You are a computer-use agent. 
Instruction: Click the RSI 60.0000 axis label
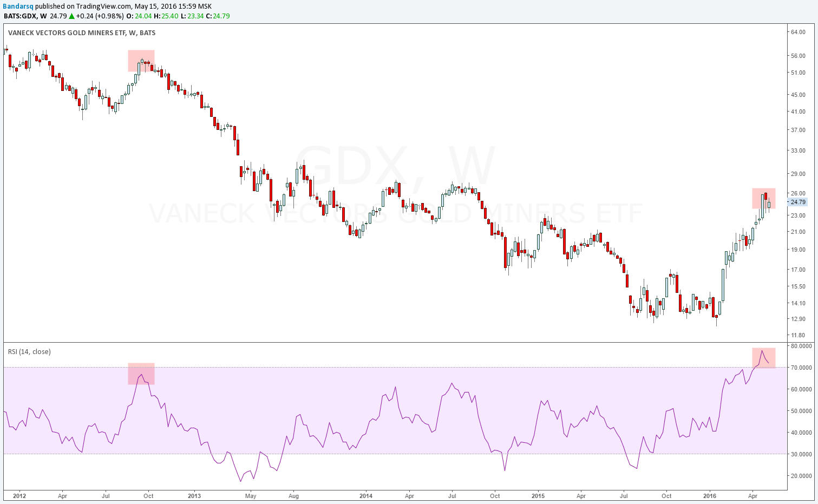[x=801, y=389]
